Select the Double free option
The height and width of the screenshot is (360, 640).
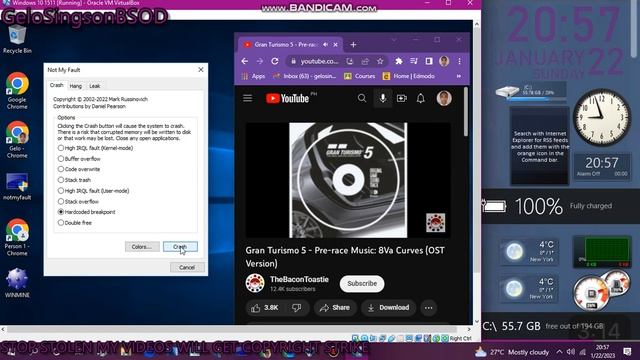(x=61, y=223)
